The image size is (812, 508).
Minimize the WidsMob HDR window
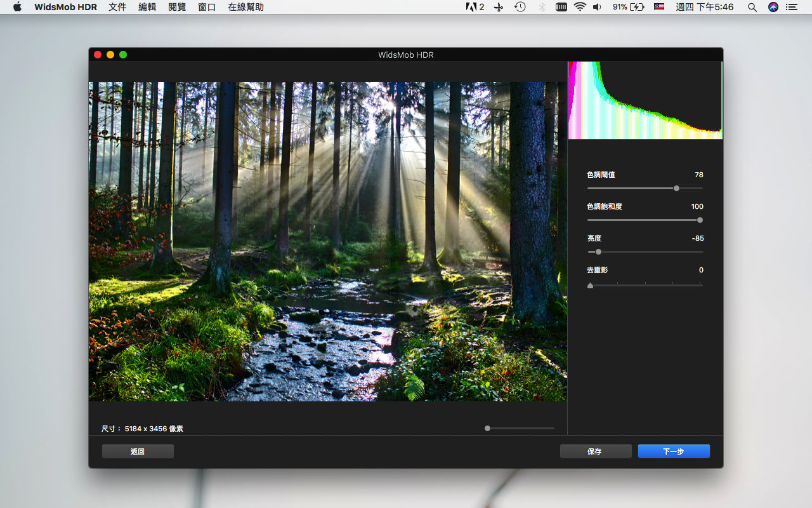tap(110, 55)
